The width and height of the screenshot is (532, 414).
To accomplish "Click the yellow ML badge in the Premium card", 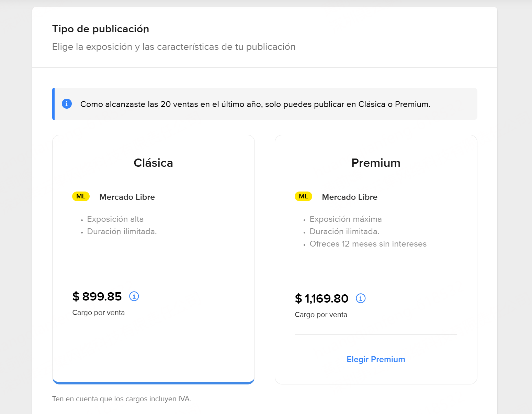I will click(303, 196).
